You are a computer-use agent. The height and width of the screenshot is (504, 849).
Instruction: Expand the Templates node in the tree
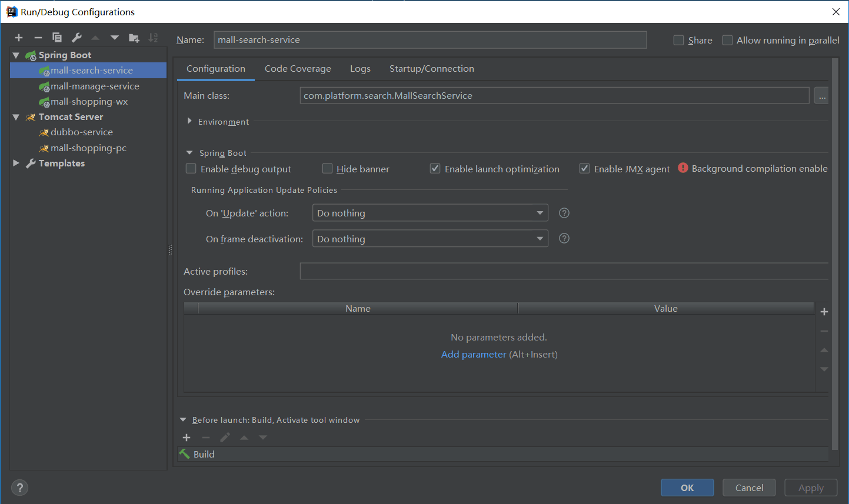16,163
